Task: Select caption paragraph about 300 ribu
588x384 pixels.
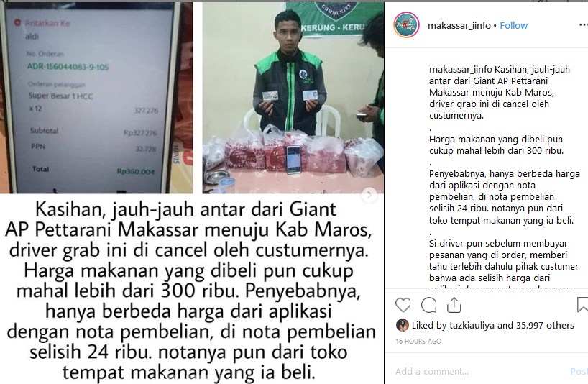Action: coord(496,145)
